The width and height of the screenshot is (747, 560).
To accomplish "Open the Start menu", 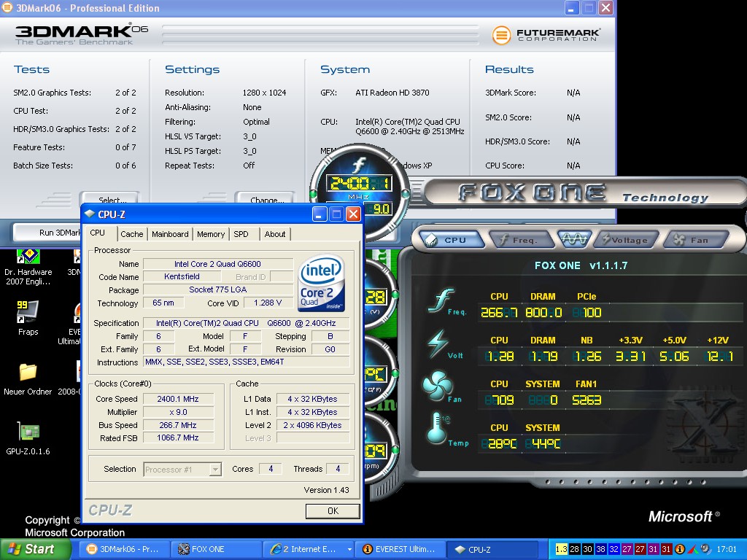I will point(35,549).
